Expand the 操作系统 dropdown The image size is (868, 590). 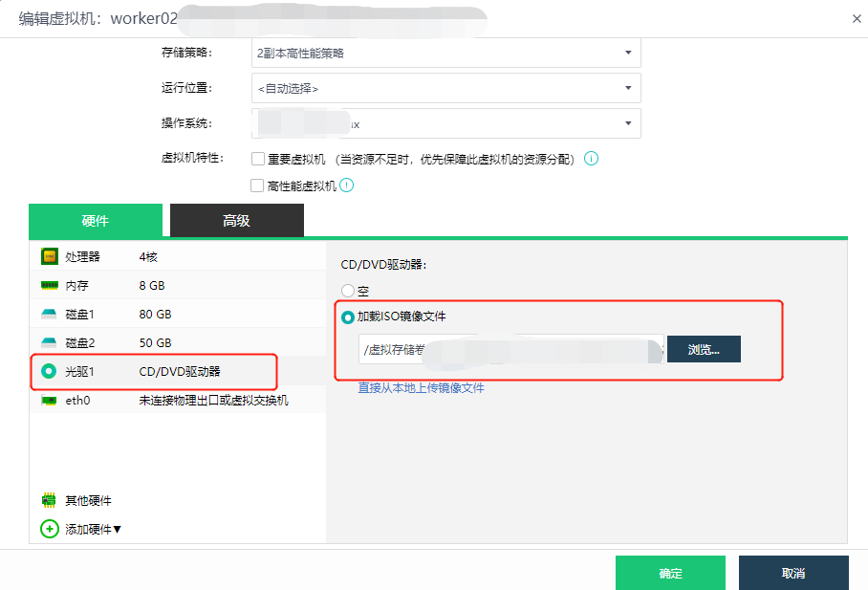[445, 123]
